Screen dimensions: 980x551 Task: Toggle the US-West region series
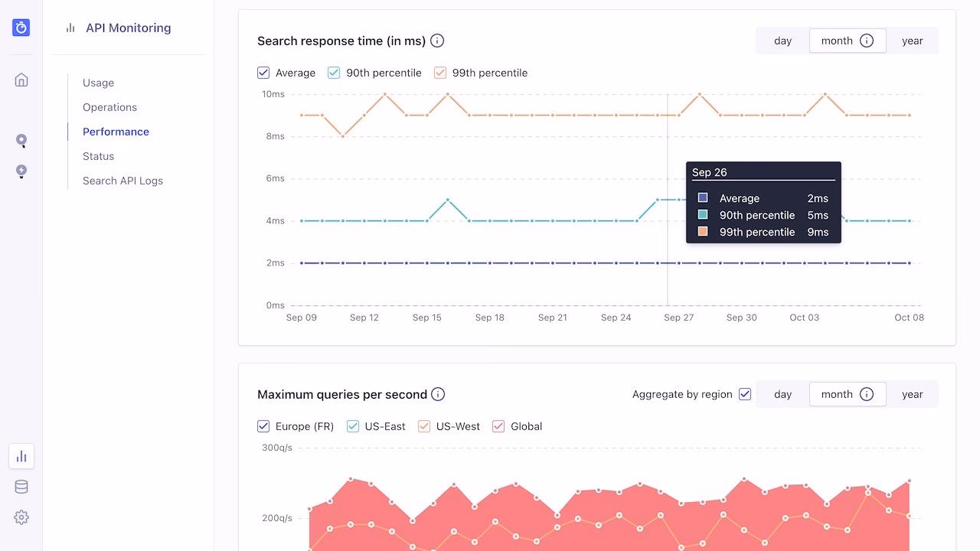click(424, 426)
